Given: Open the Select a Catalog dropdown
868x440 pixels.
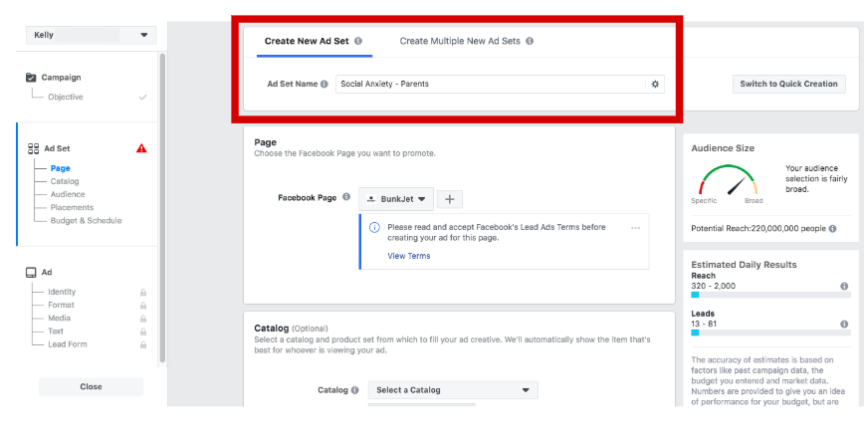Looking at the screenshot, I should pyautogui.click(x=452, y=390).
